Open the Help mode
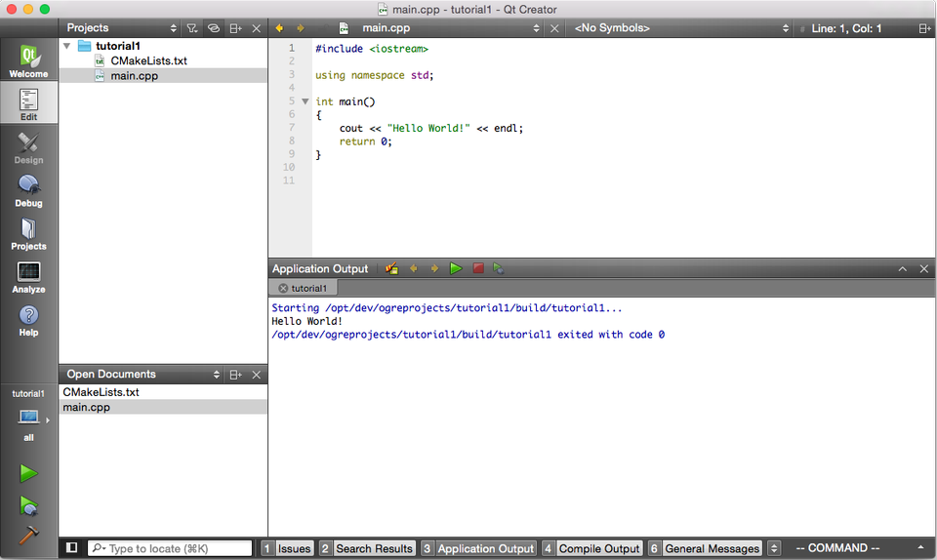 (x=28, y=319)
